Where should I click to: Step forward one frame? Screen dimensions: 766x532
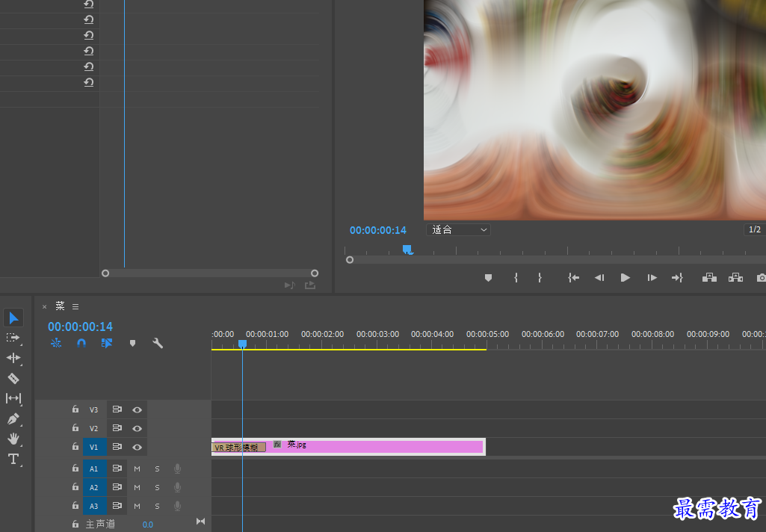pos(652,277)
